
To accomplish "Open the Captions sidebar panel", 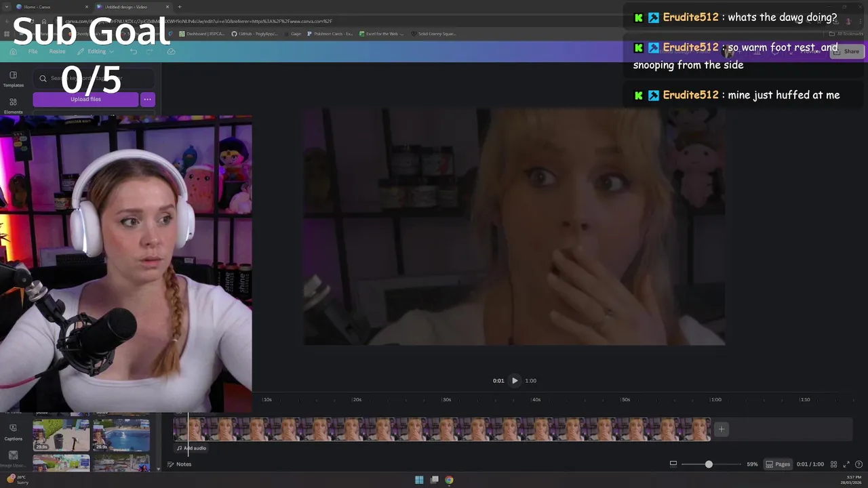I will click(13, 432).
